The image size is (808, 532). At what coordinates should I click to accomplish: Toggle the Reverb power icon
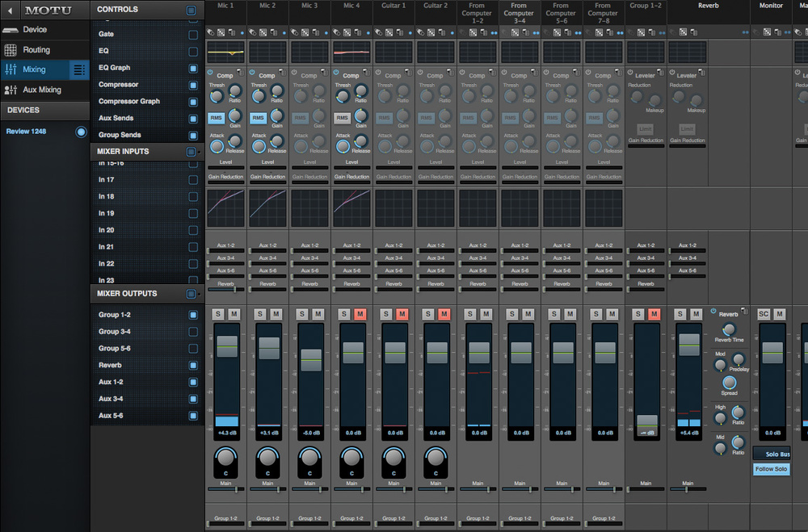713,312
